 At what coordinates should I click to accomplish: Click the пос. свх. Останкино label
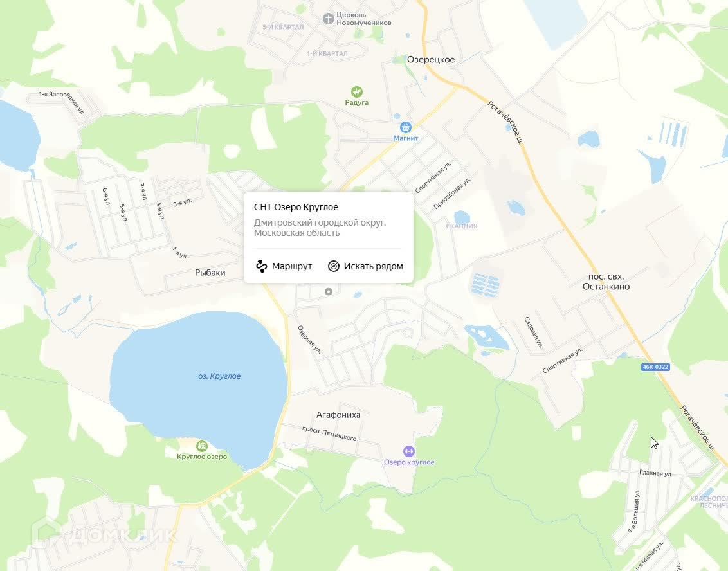click(606, 282)
